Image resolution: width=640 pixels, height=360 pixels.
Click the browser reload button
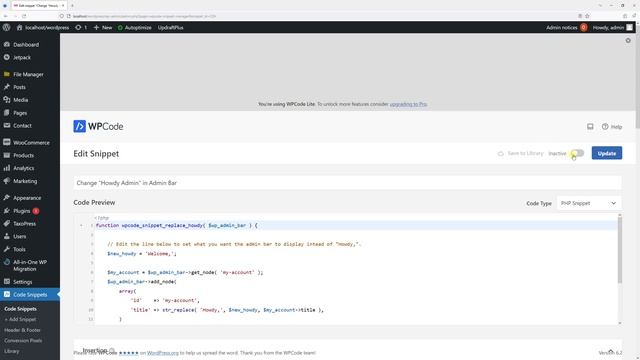(x=24, y=16)
